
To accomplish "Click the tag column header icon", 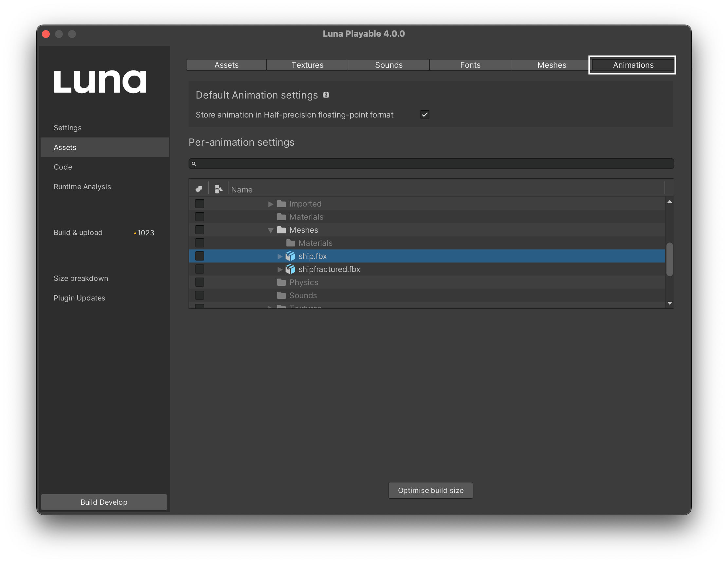I will click(x=199, y=189).
